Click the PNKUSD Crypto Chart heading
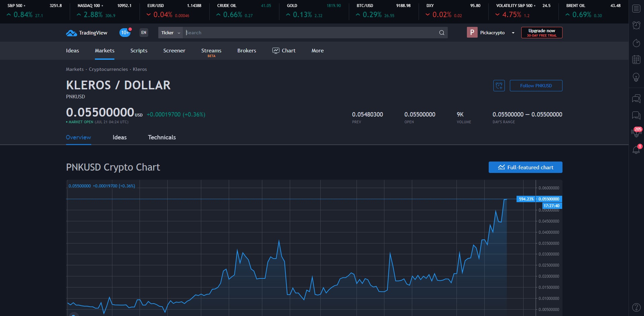Viewport: 644px width, 316px height. tap(113, 167)
